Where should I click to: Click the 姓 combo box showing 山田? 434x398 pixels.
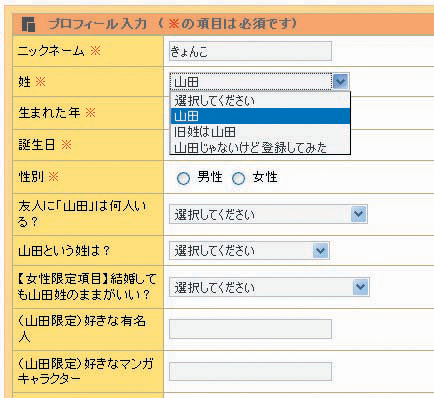point(259,81)
